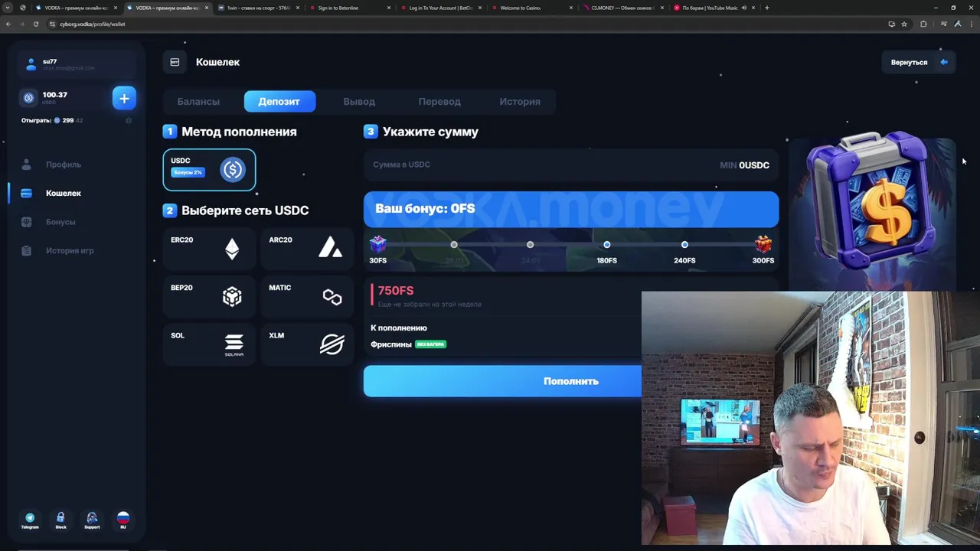Go to Кошелек in sidebar
The height and width of the screenshot is (551, 980).
pyautogui.click(x=64, y=193)
